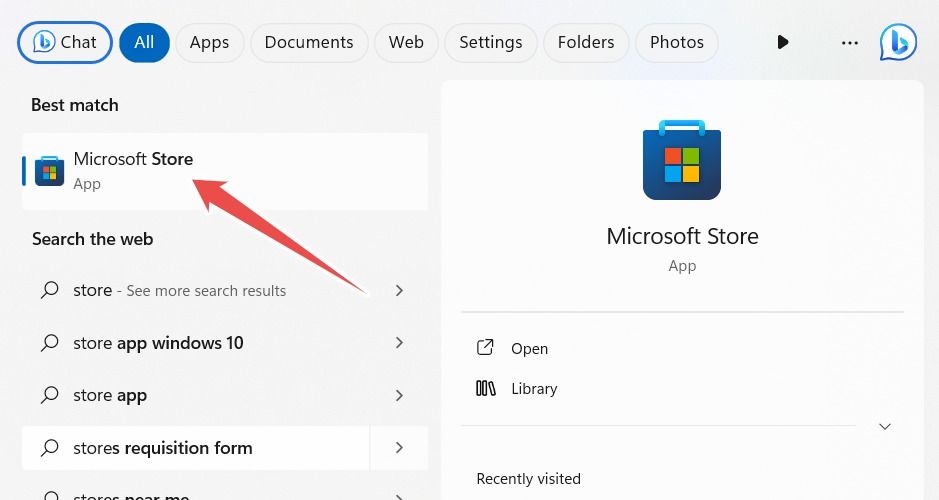Expand the 'stores requisition form' arrow

[399, 448]
